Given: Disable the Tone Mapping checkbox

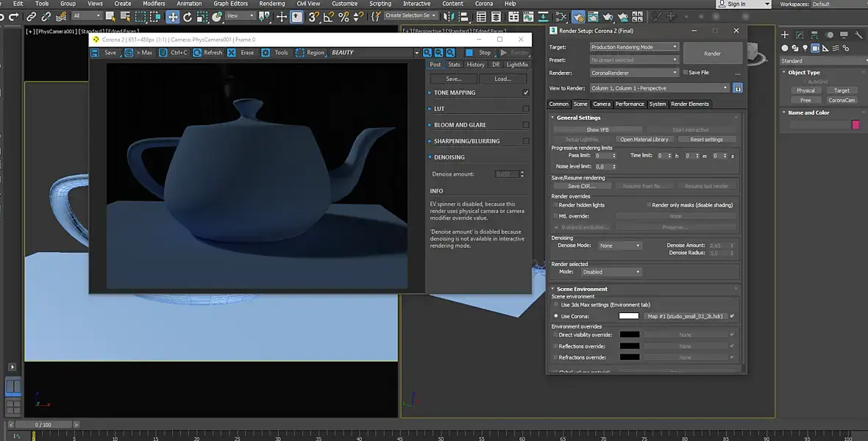Looking at the screenshot, I should [525, 93].
